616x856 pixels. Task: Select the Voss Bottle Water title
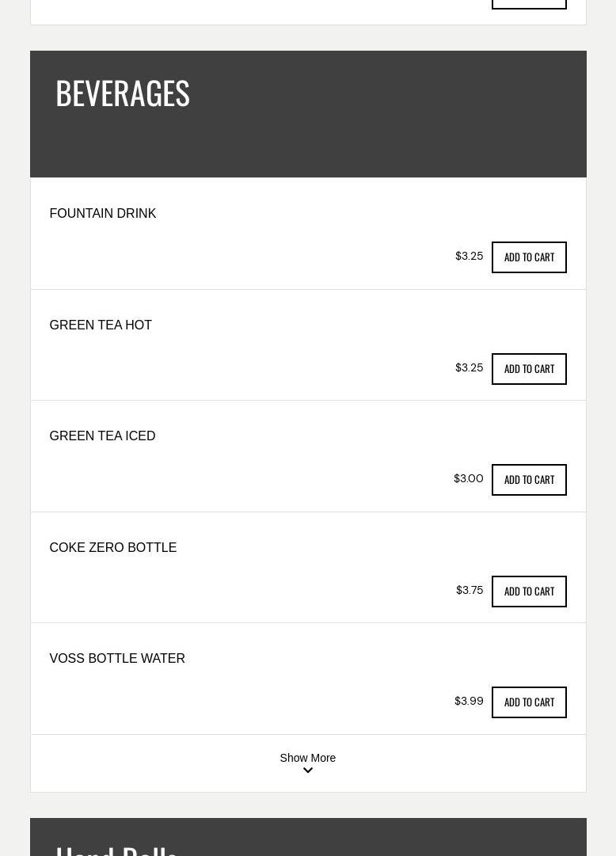[117, 659]
